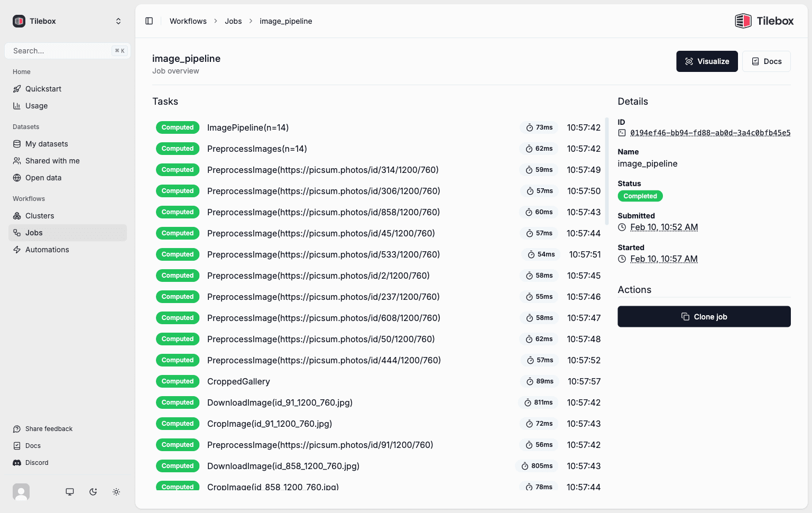Select the PreprocessImages(n=14) task
Screen dimensions: 812x513
click(257, 149)
